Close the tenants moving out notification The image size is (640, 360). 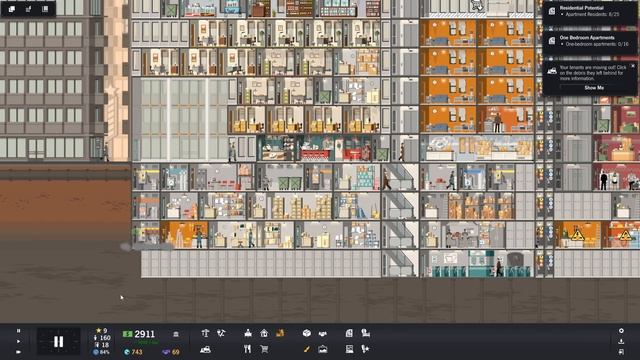coord(633,66)
